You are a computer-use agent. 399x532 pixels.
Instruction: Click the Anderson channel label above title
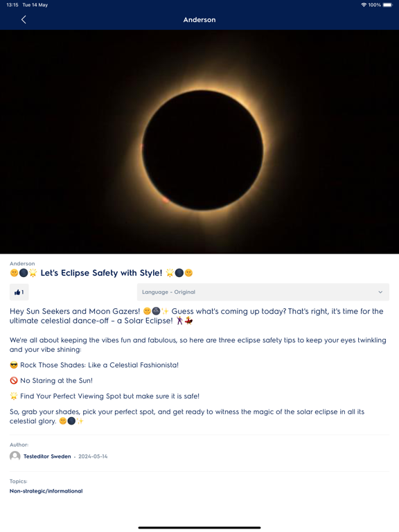(22, 264)
